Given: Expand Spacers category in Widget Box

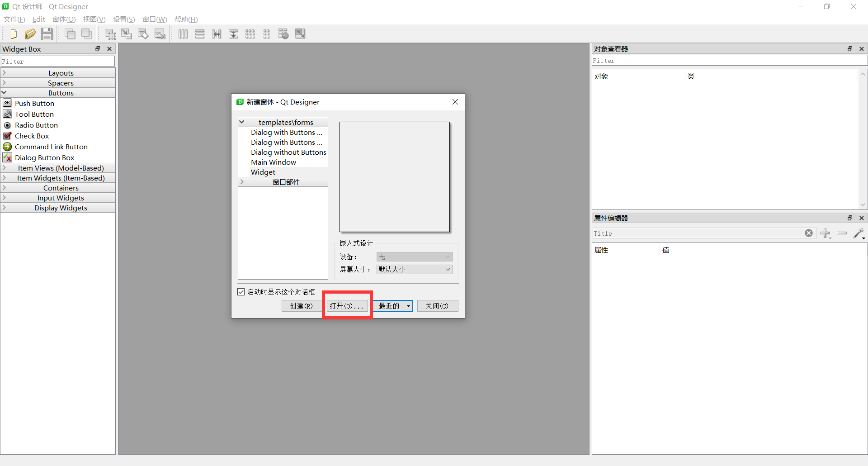Looking at the screenshot, I should (x=58, y=83).
